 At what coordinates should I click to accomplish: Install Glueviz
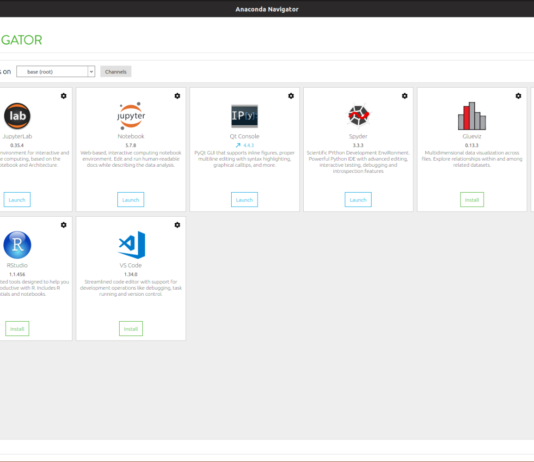pyautogui.click(x=472, y=200)
